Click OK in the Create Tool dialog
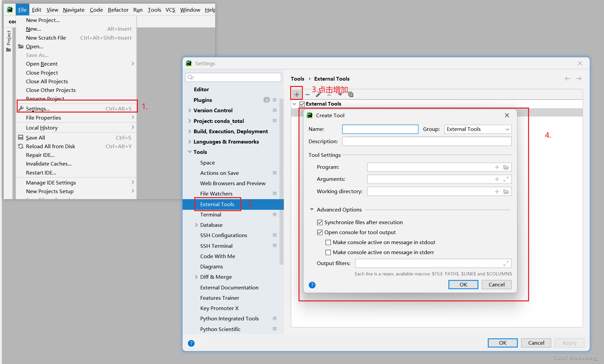This screenshot has height=364, width=604. point(463,284)
